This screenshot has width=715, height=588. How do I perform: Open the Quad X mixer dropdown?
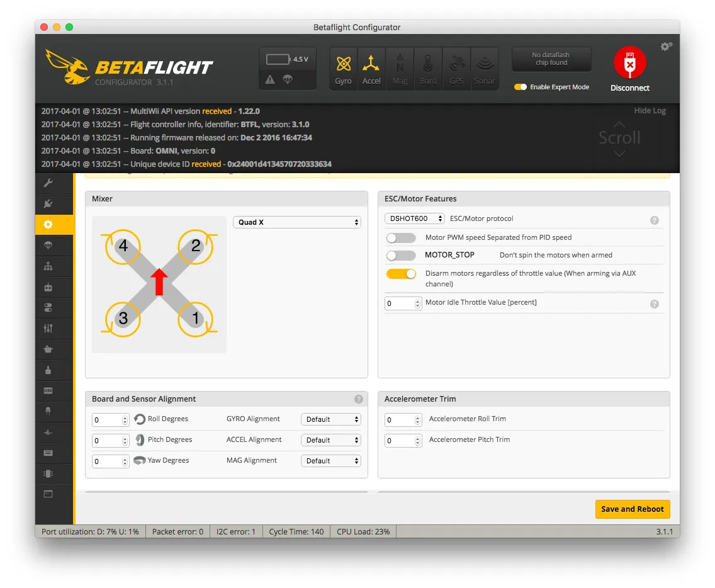[x=296, y=222]
